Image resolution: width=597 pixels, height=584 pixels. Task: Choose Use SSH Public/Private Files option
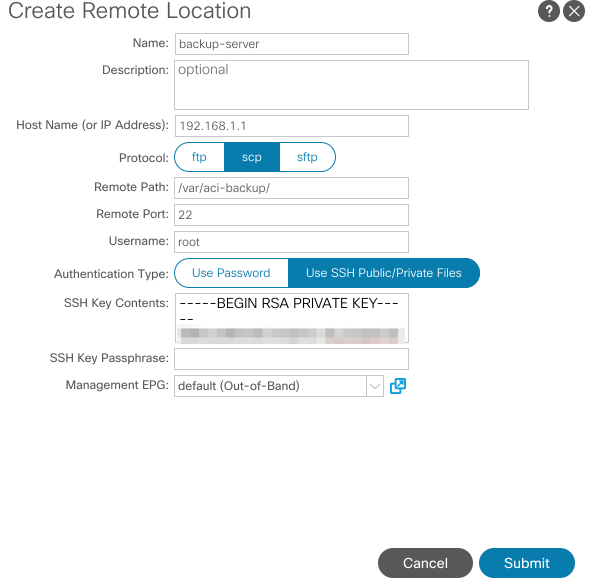click(x=384, y=273)
